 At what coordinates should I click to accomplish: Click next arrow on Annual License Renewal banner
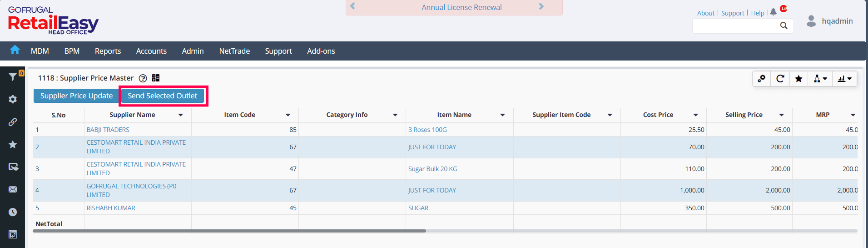[541, 6]
